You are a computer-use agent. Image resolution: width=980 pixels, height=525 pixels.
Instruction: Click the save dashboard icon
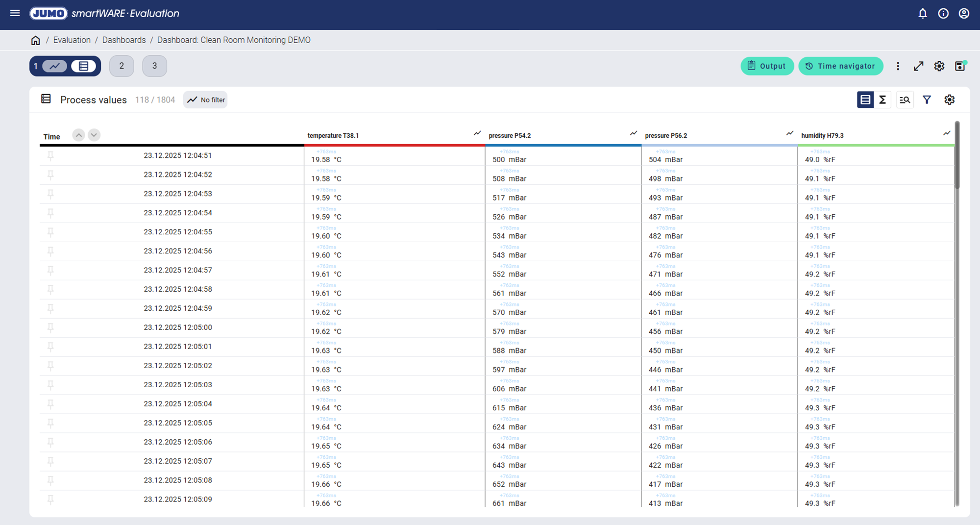[x=960, y=66]
